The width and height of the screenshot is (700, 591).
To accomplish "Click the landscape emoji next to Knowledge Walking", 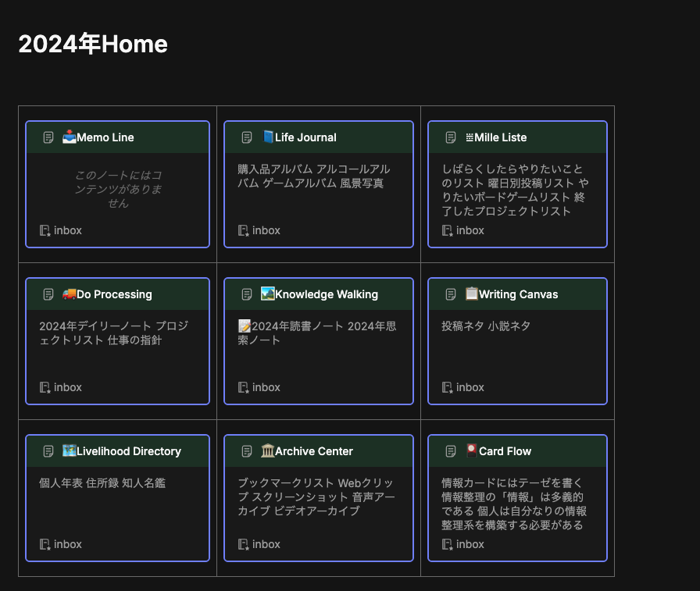I will point(268,294).
